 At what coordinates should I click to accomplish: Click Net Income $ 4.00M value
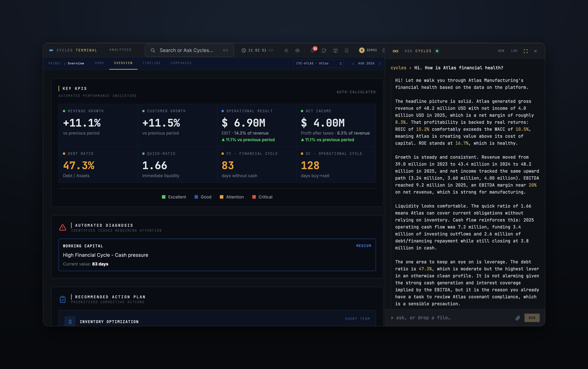tap(323, 123)
